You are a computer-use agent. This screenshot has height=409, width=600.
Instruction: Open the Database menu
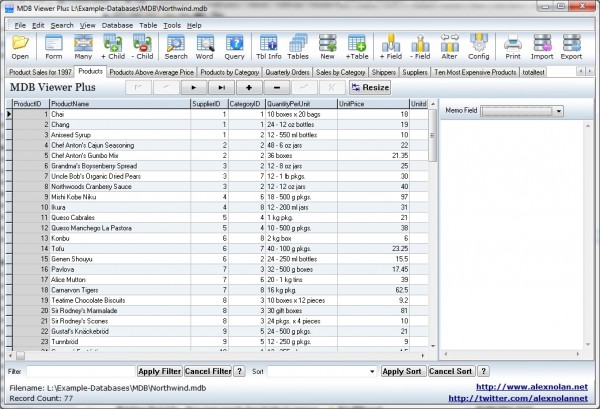pyautogui.click(x=117, y=25)
